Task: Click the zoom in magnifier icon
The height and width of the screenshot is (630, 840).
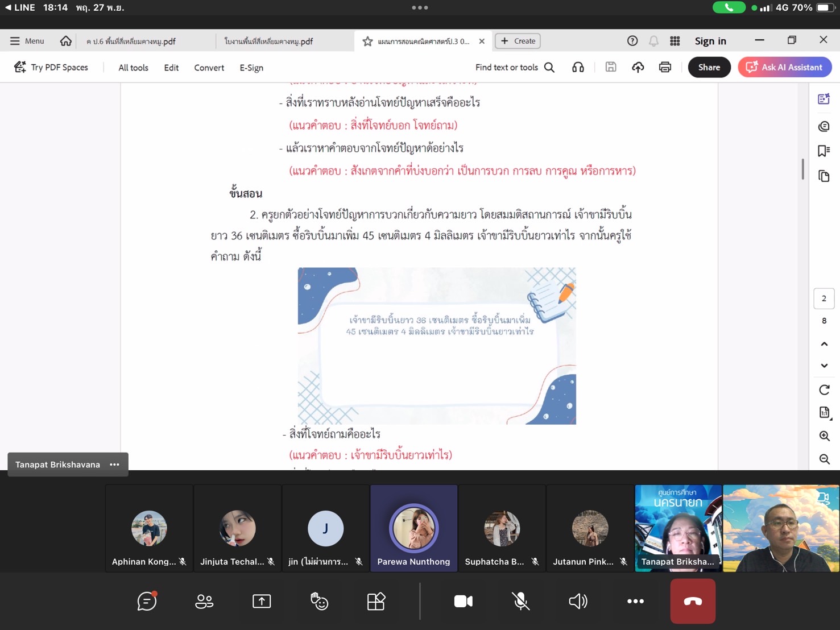Action: (x=824, y=436)
